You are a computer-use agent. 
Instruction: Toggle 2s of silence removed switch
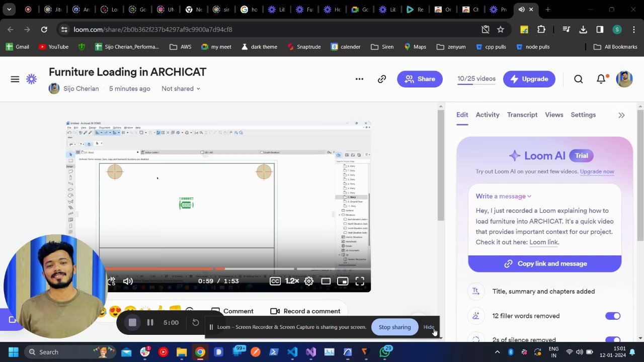tap(613, 340)
